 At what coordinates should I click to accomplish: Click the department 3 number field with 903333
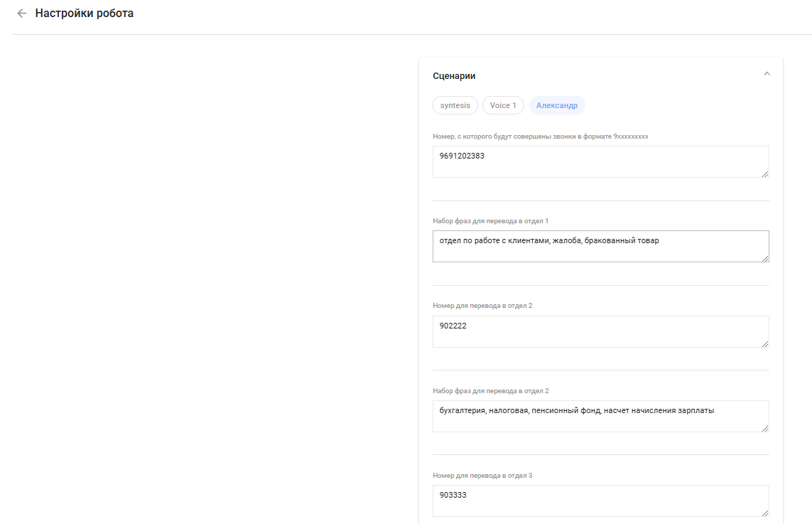pyautogui.click(x=600, y=501)
